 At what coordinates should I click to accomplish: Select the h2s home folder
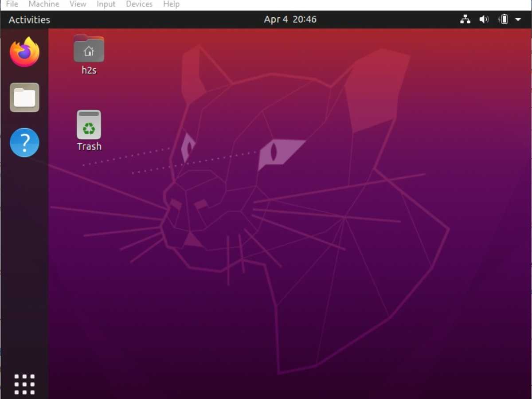tap(89, 55)
